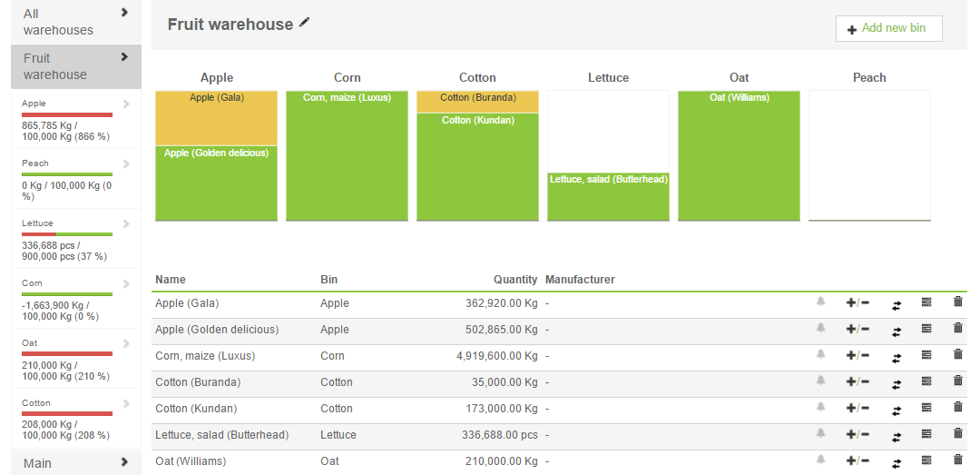Sort table by Quantity column header
Viewport: 980px width, 475px height.
tap(514, 280)
